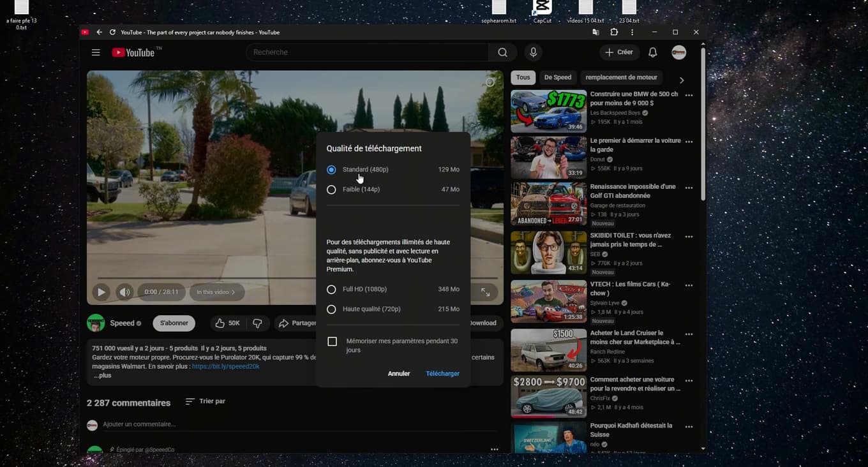Open the bit.ly/speeed20k link
The height and width of the screenshot is (467, 868).
click(x=226, y=367)
